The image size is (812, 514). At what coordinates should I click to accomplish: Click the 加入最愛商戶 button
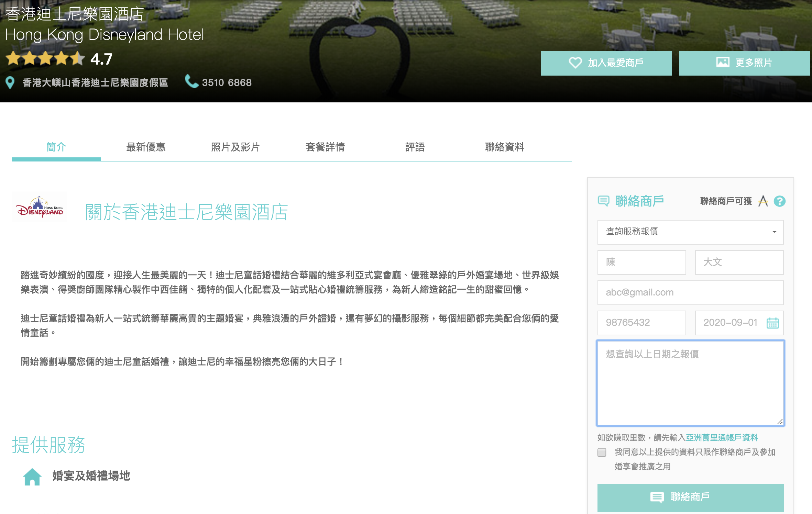click(x=606, y=63)
